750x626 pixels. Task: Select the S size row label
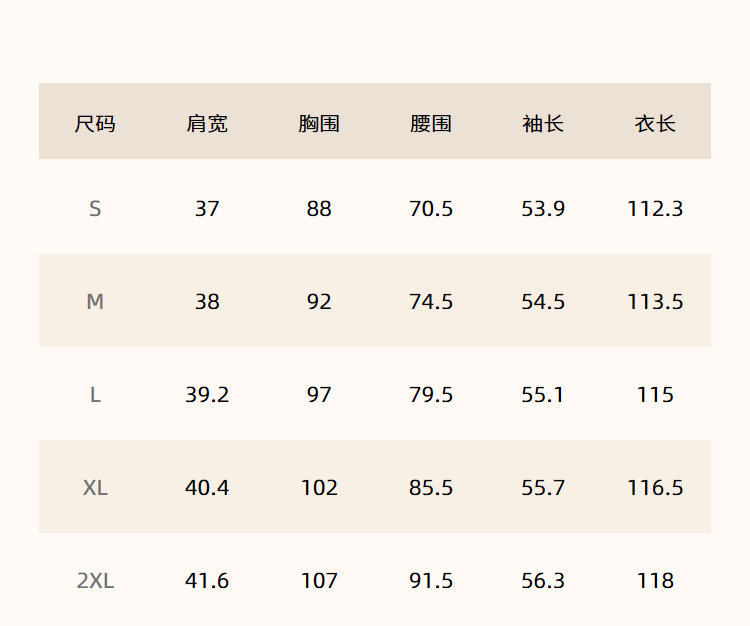95,209
